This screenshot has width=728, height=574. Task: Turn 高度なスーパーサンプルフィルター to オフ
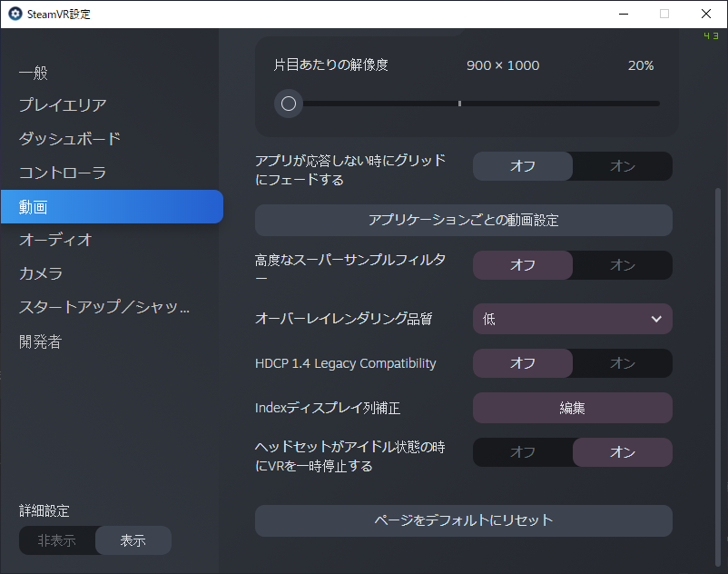[x=523, y=265]
